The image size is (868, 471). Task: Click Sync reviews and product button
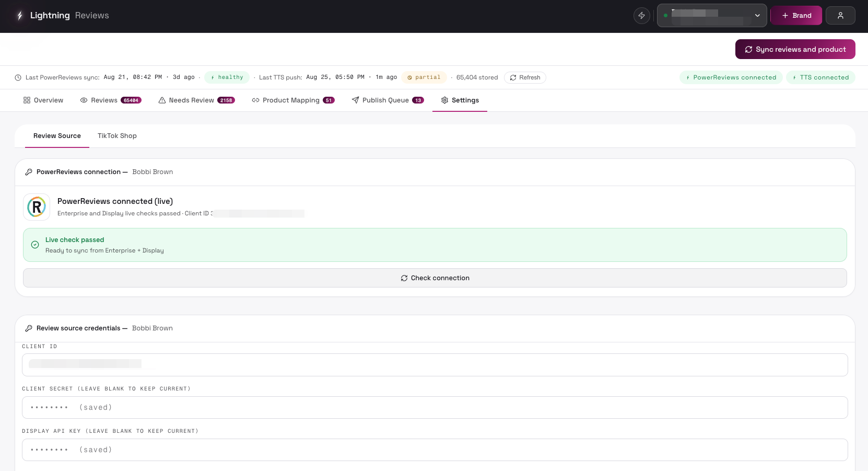pos(795,49)
